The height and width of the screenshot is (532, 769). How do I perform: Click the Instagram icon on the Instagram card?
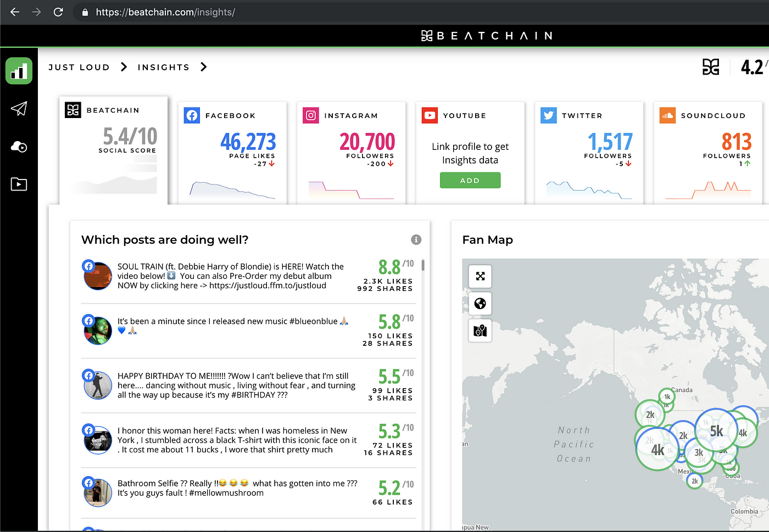[x=311, y=115]
